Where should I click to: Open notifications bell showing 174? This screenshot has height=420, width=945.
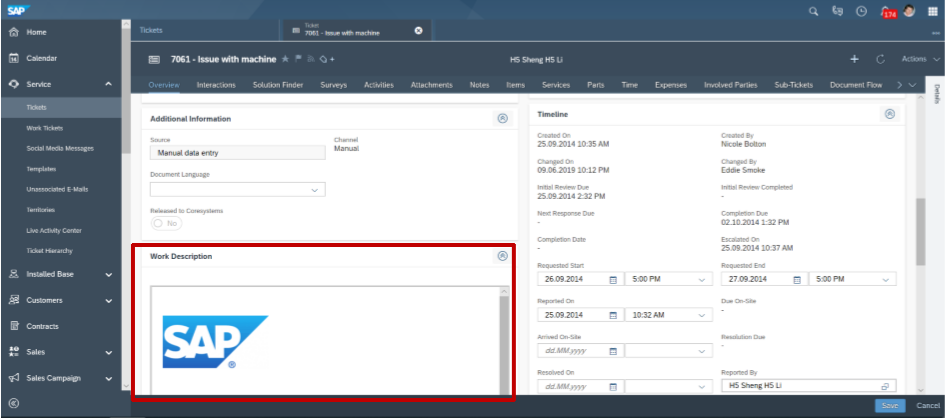(886, 11)
